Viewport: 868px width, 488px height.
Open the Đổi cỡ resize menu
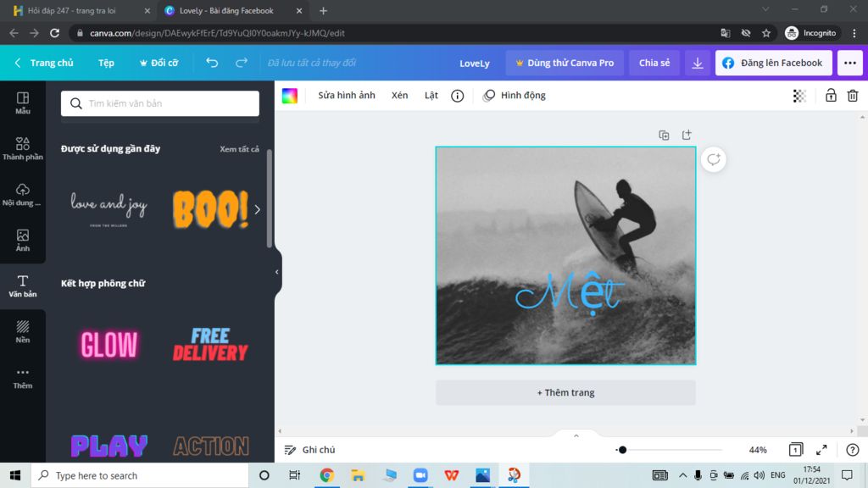point(159,63)
